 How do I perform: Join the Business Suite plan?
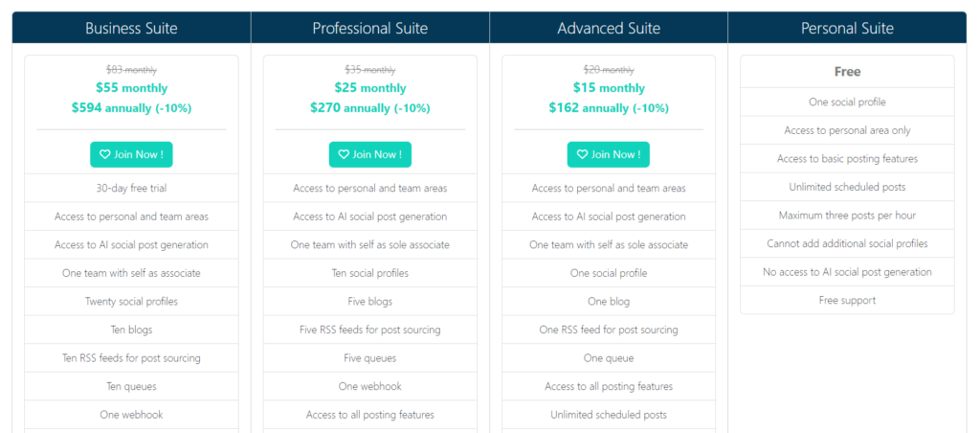131,154
